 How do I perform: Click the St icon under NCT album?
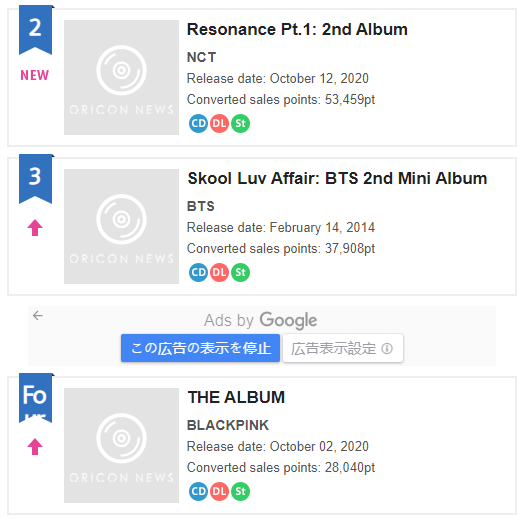tap(241, 123)
